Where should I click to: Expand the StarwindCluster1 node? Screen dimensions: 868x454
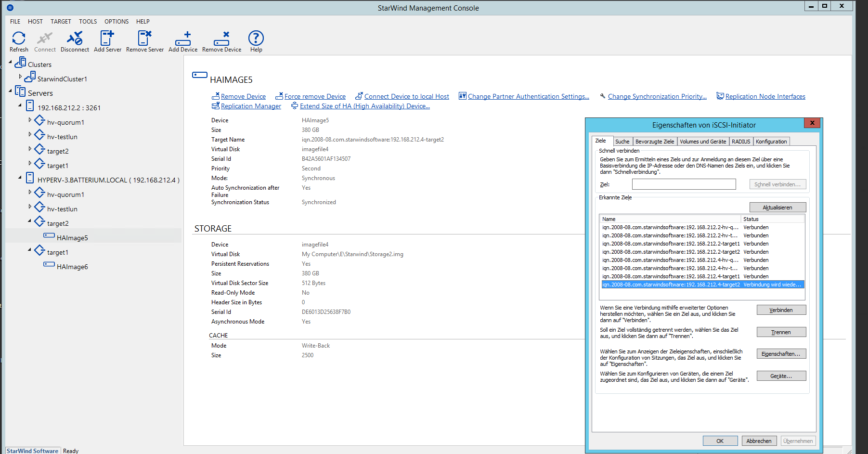[20, 77]
